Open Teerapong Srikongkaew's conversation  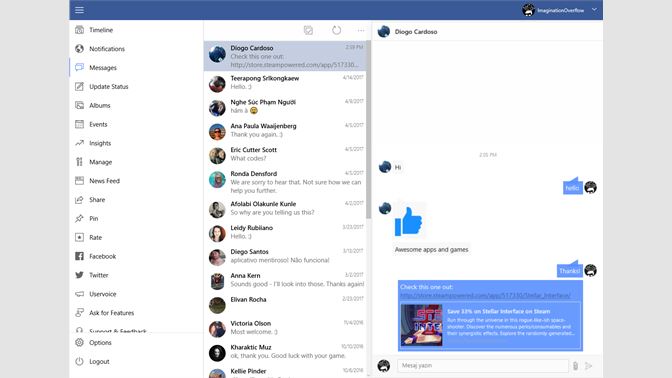click(285, 83)
